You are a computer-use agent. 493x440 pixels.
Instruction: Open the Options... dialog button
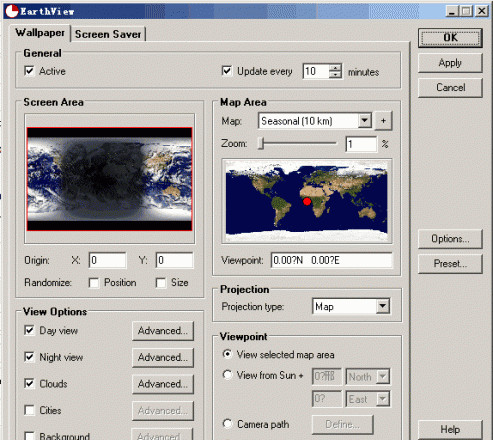[450, 239]
